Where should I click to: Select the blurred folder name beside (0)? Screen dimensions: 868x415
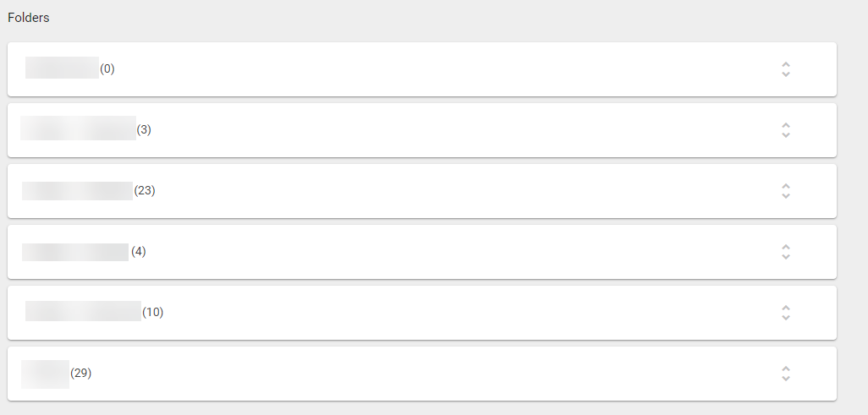pos(62,68)
